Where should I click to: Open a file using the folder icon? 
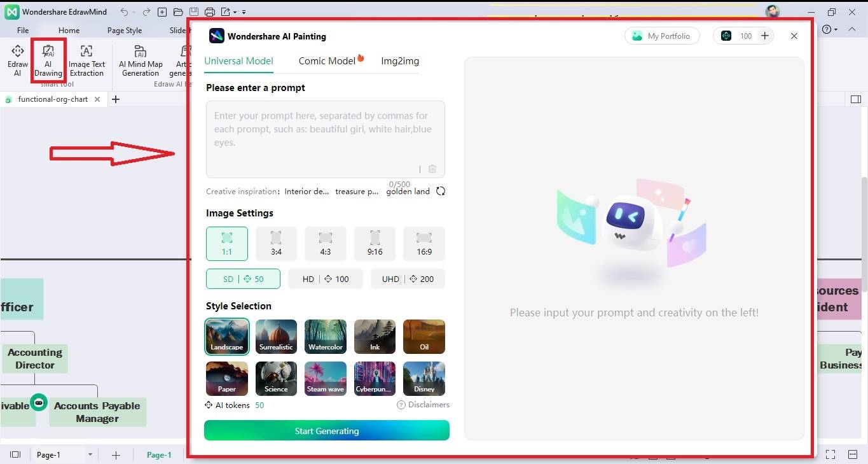click(178, 12)
